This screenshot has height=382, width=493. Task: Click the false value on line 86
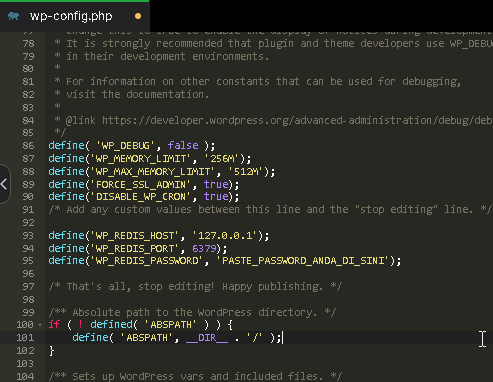click(183, 146)
